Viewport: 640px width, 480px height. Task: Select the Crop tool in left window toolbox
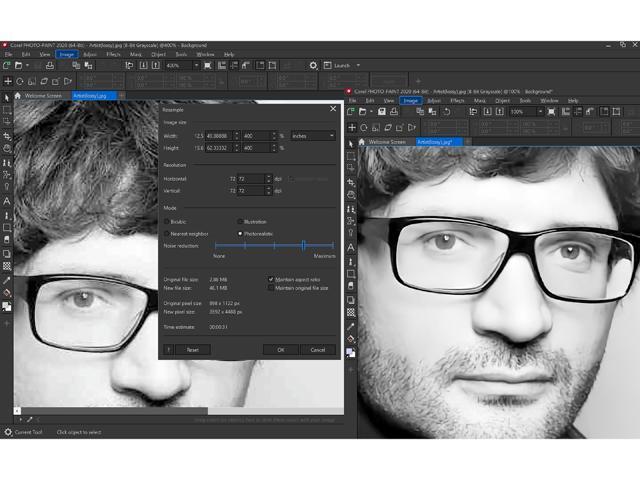tap(7, 135)
